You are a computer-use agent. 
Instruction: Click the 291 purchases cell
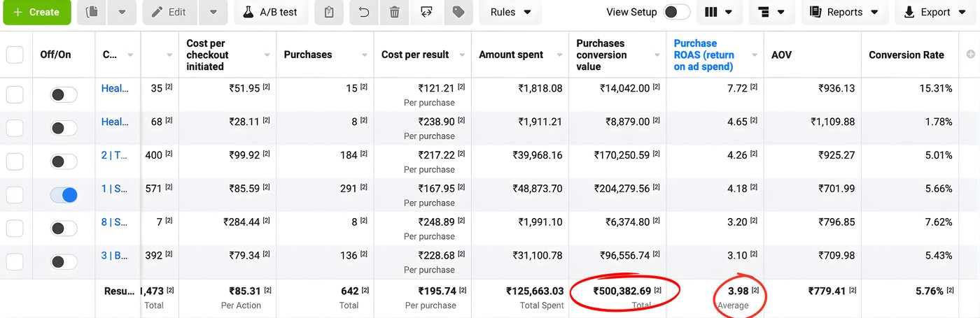[x=348, y=189]
